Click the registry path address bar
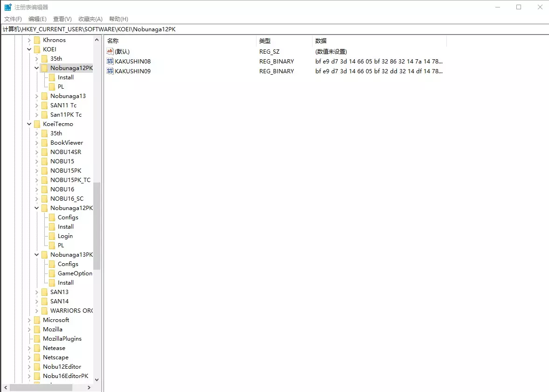The height and width of the screenshot is (392, 549). (274, 29)
